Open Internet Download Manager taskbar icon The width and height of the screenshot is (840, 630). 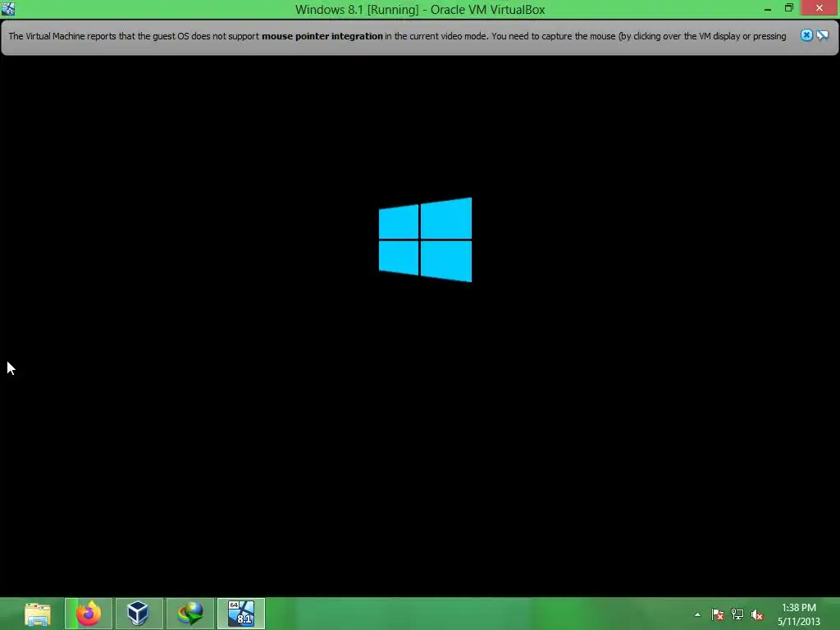pos(190,614)
